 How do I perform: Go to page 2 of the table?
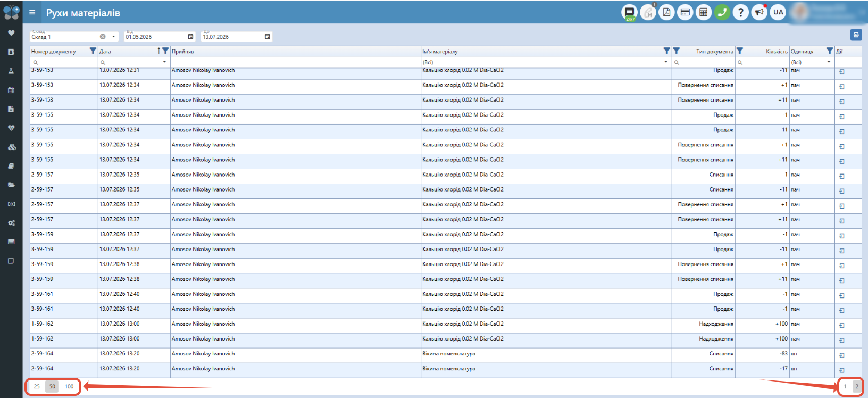click(x=857, y=387)
